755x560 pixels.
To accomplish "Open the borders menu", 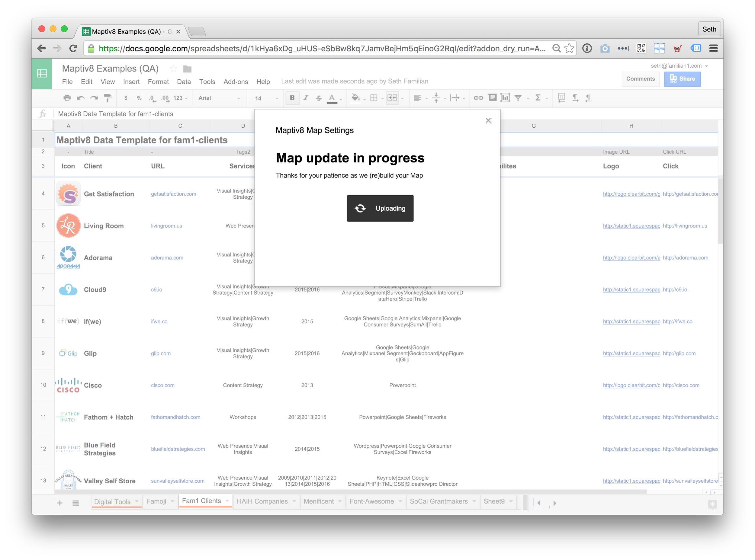I will [x=374, y=98].
